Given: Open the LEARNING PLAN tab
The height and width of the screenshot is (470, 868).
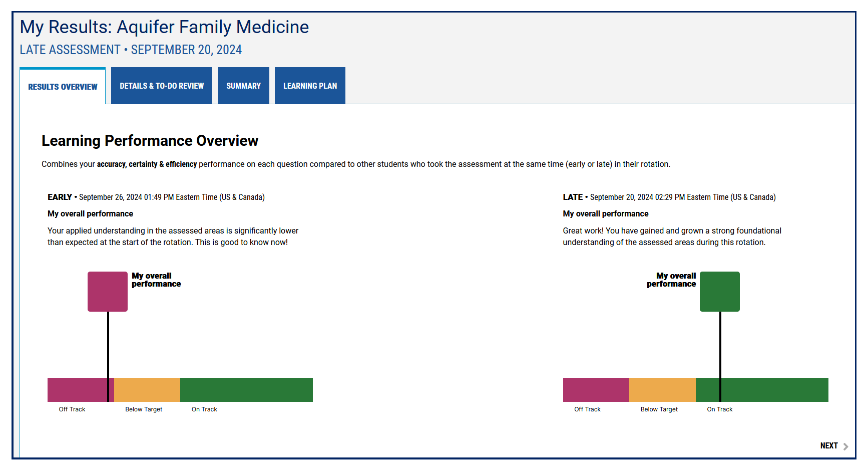Looking at the screenshot, I should (309, 86).
